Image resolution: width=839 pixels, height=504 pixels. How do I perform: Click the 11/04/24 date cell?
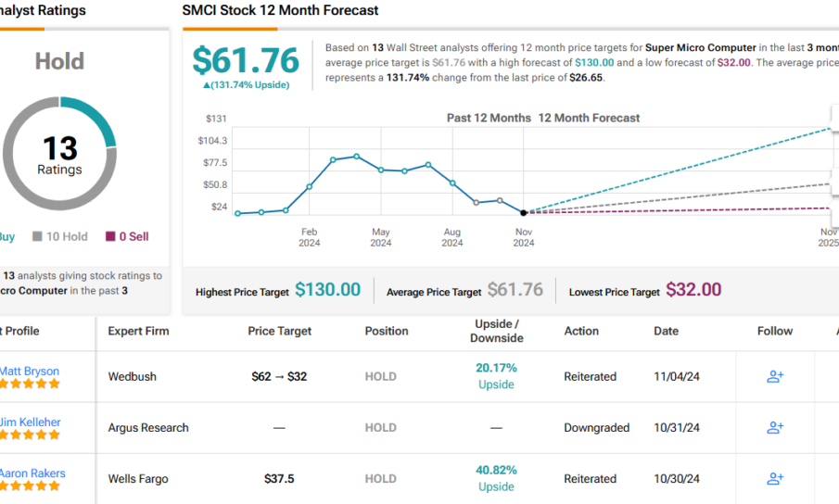(677, 376)
